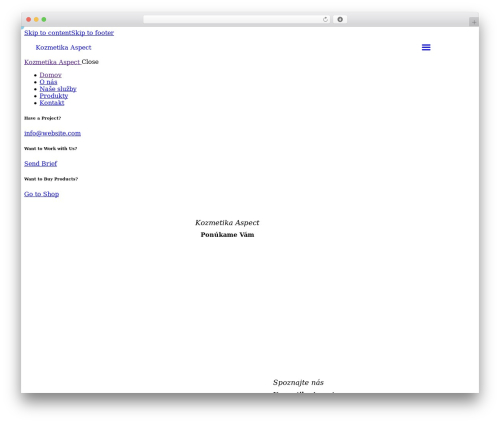Follow the Skip to content link
500x423 pixels.
pos(47,33)
